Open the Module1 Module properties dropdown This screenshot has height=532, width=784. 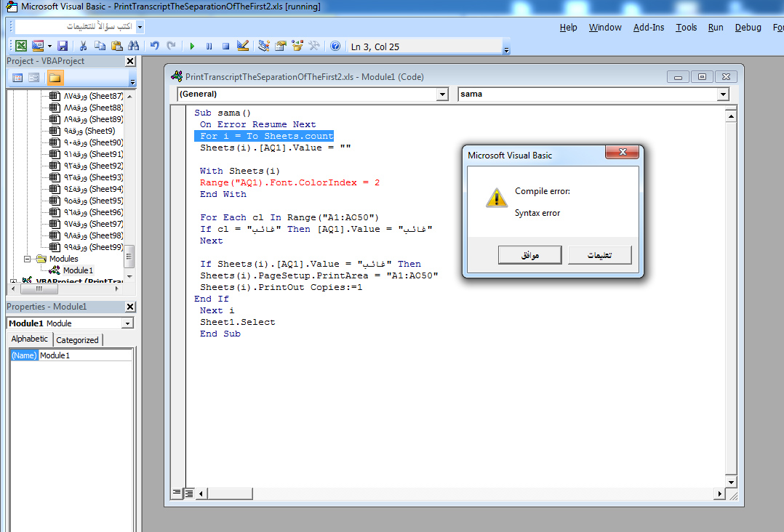127,323
